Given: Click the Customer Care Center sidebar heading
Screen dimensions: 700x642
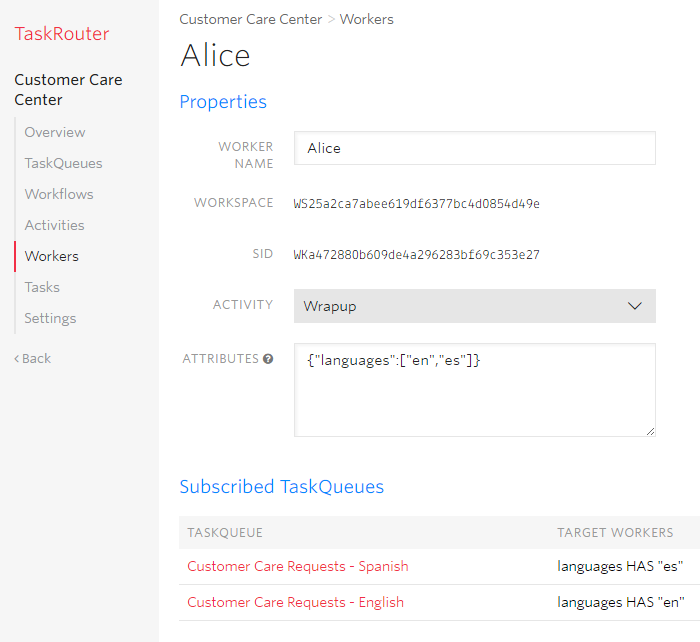Looking at the screenshot, I should (68, 90).
